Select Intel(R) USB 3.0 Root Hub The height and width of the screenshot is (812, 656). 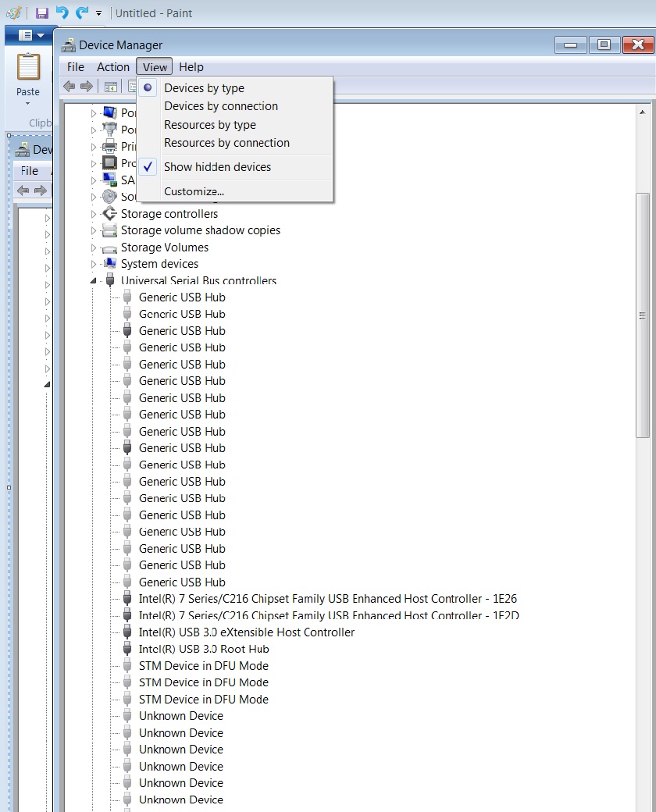[204, 649]
